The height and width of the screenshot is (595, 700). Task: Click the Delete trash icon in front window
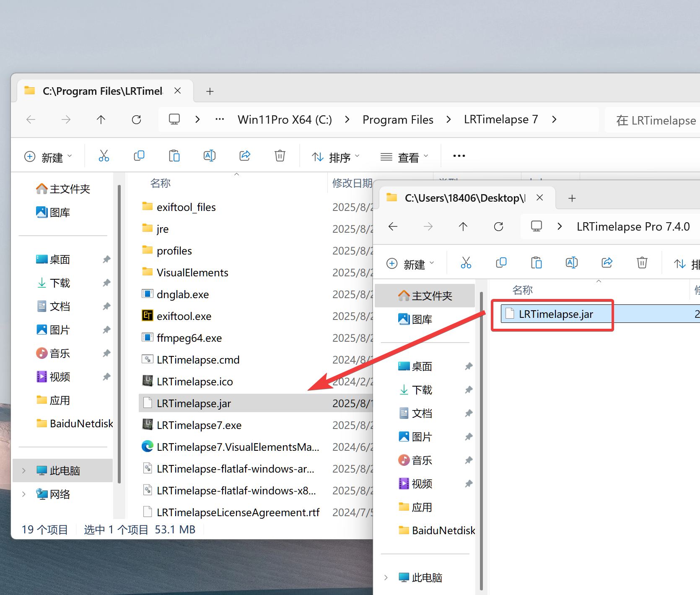(x=642, y=263)
